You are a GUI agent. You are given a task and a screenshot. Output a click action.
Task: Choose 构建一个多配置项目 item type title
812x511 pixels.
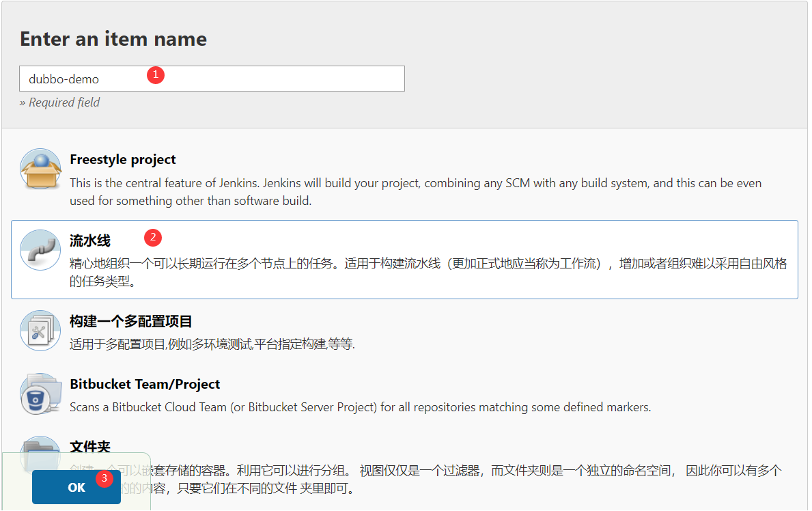tap(130, 321)
